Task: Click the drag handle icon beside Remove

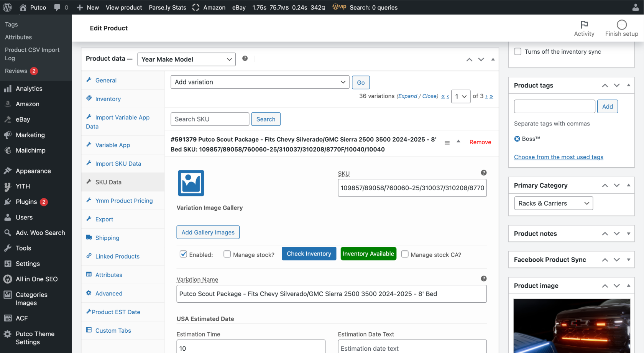Action: click(447, 143)
